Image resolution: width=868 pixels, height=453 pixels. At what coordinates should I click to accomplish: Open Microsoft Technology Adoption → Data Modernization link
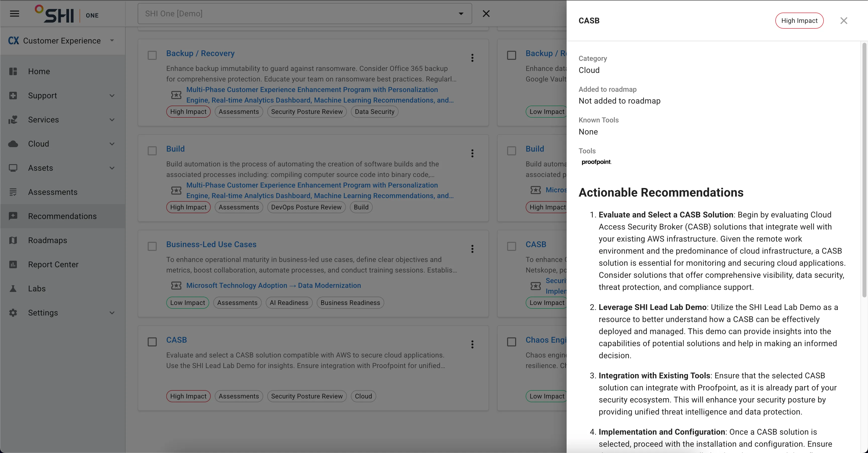tap(273, 285)
